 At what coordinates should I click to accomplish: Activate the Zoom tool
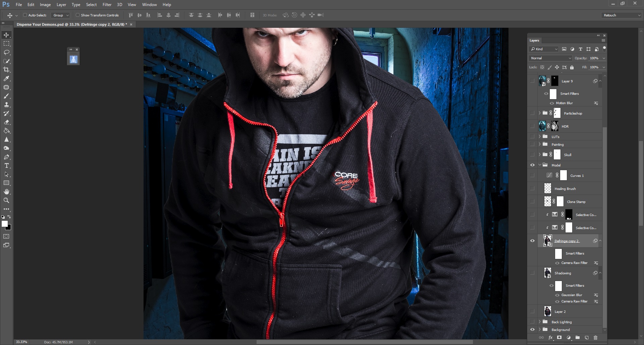tap(6, 200)
